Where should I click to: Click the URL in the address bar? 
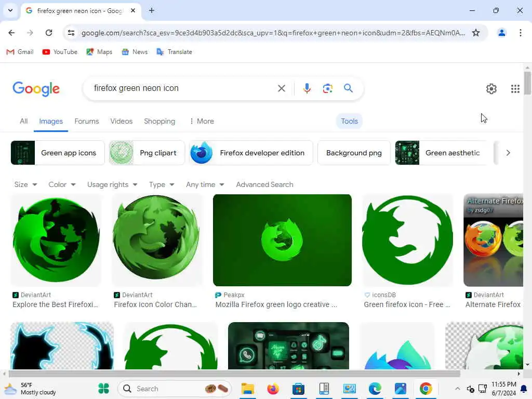[273, 33]
